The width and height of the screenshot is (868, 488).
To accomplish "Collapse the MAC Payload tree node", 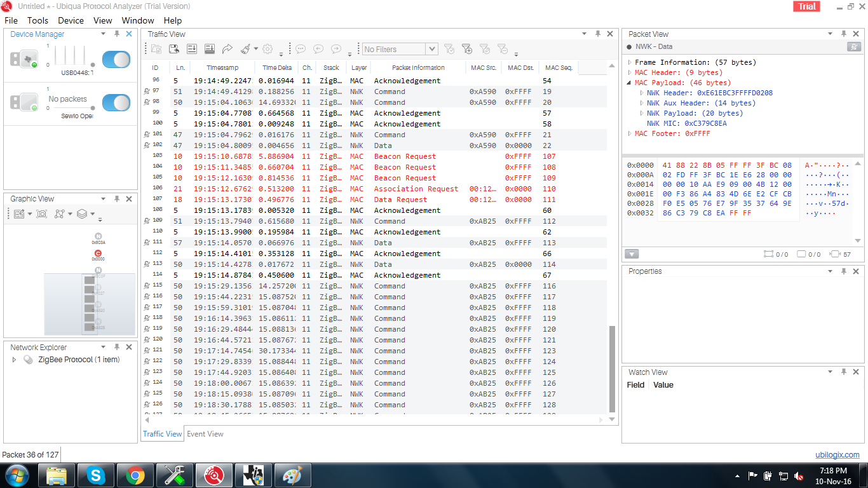I will [x=630, y=83].
